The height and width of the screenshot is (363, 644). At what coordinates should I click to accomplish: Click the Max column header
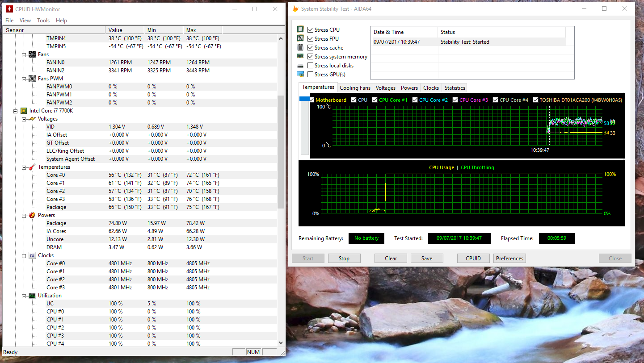point(203,30)
